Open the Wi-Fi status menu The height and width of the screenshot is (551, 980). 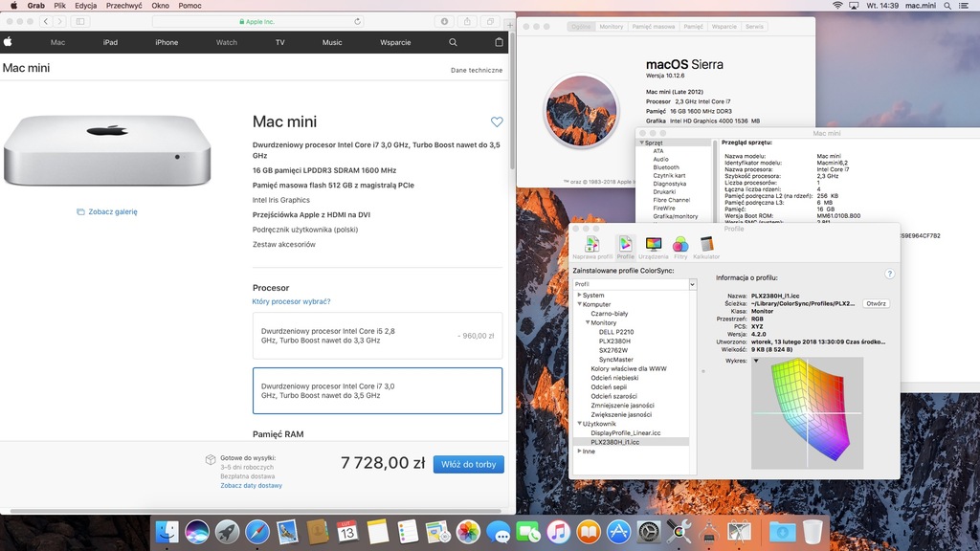pyautogui.click(x=837, y=6)
